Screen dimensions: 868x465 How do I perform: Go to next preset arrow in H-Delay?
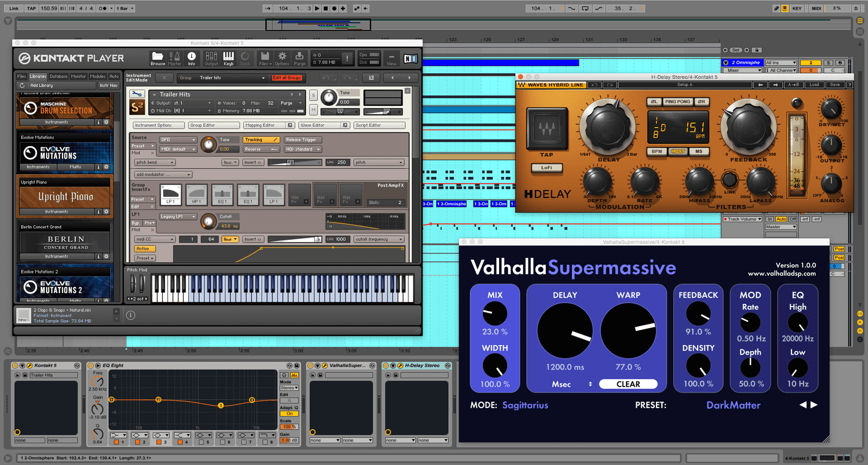776,85
